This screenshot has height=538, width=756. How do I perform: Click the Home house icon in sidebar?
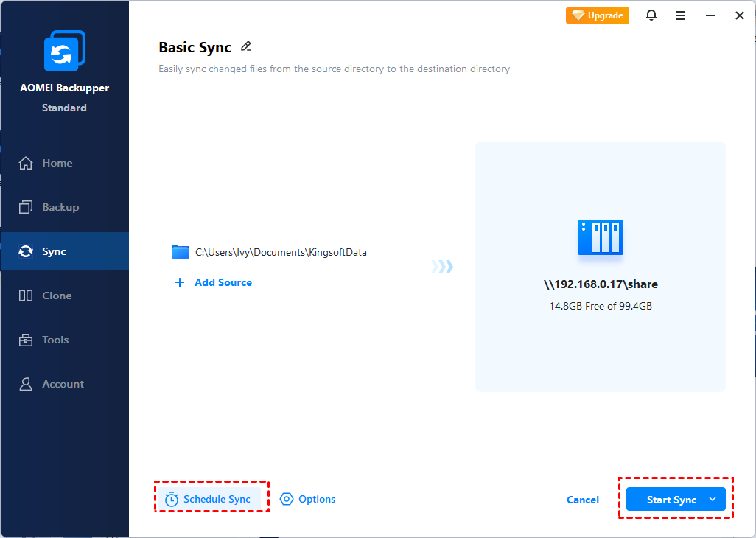pos(26,163)
